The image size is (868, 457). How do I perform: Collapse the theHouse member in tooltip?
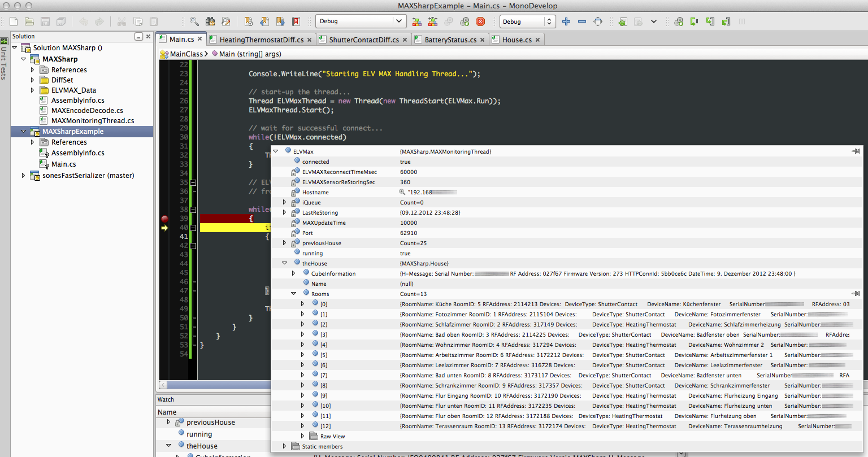click(x=284, y=263)
